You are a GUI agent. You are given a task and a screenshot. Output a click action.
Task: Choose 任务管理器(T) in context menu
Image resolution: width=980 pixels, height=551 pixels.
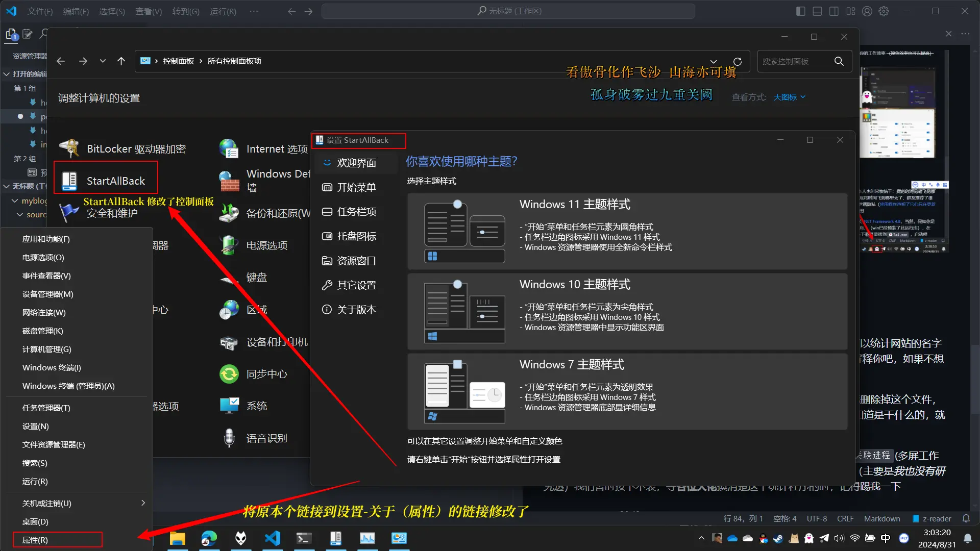[77, 408]
